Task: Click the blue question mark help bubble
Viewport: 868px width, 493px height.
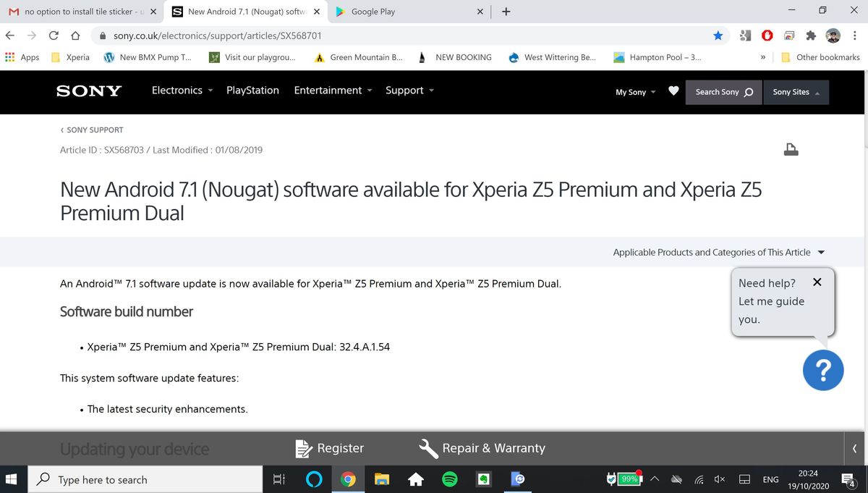Action: pyautogui.click(x=823, y=370)
